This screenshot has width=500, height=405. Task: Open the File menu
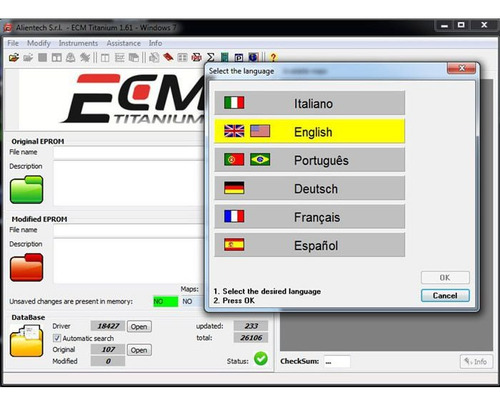(x=13, y=43)
